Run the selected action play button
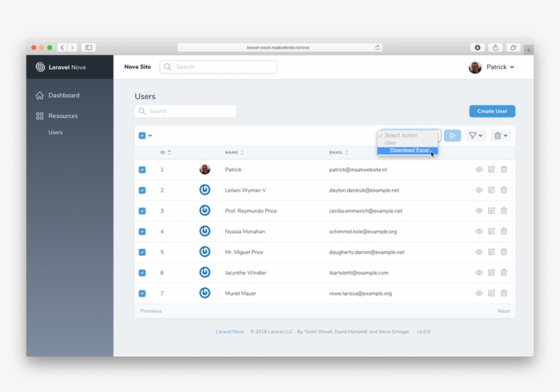This screenshot has height=392, width=560. pos(453,136)
